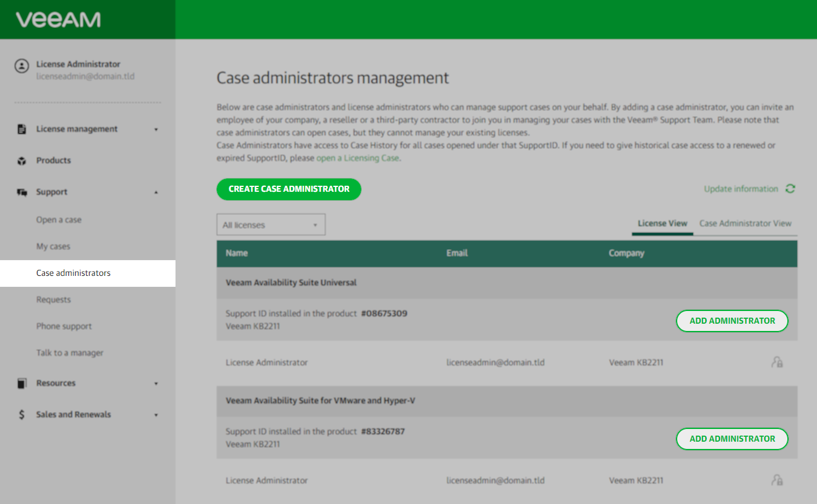Click lock-user icon in License Administrator row under #83326787
817x504 pixels.
point(777,480)
